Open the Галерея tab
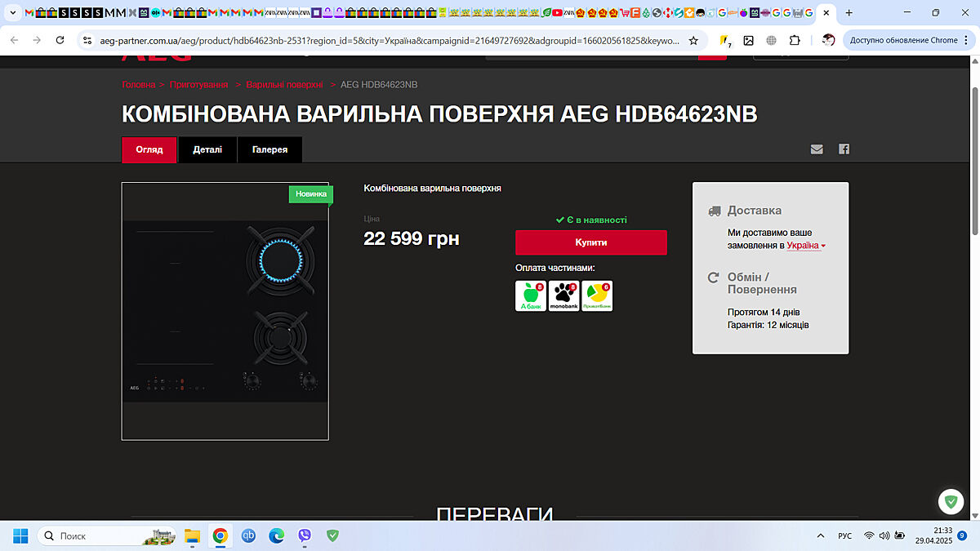 pyautogui.click(x=269, y=150)
